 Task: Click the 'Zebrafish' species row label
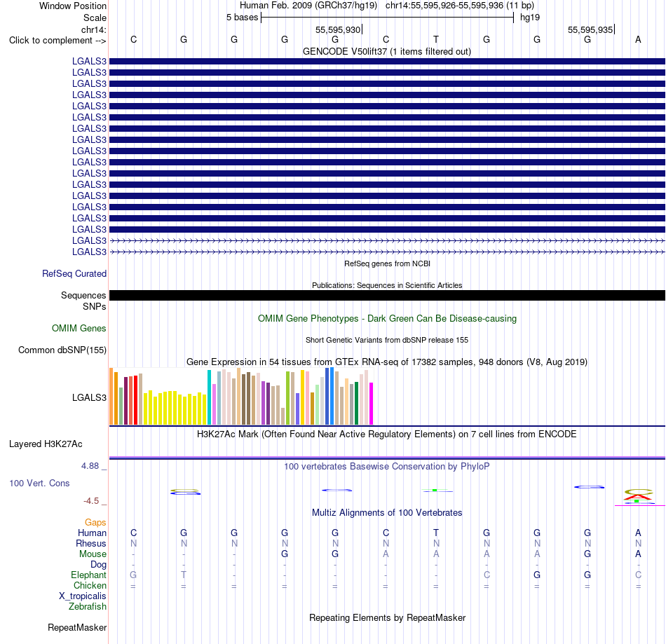point(88,607)
